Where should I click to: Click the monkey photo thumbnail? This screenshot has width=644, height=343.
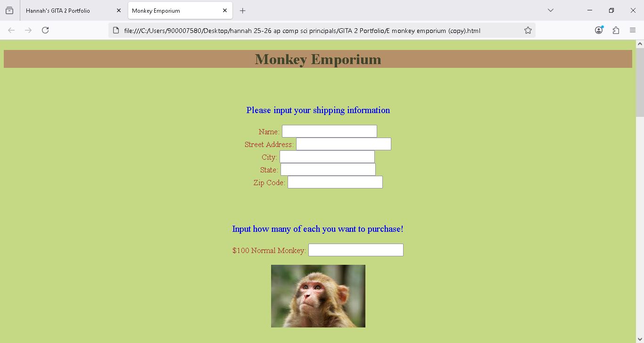(318, 296)
